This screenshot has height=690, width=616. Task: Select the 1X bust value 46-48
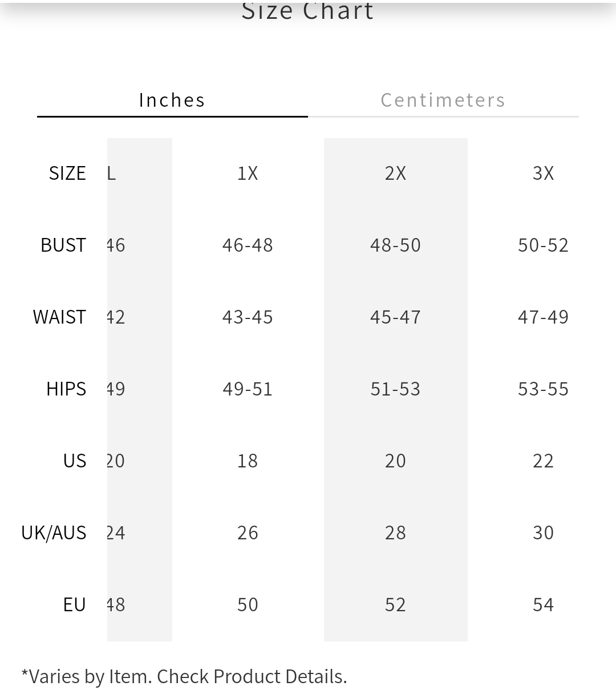(248, 245)
